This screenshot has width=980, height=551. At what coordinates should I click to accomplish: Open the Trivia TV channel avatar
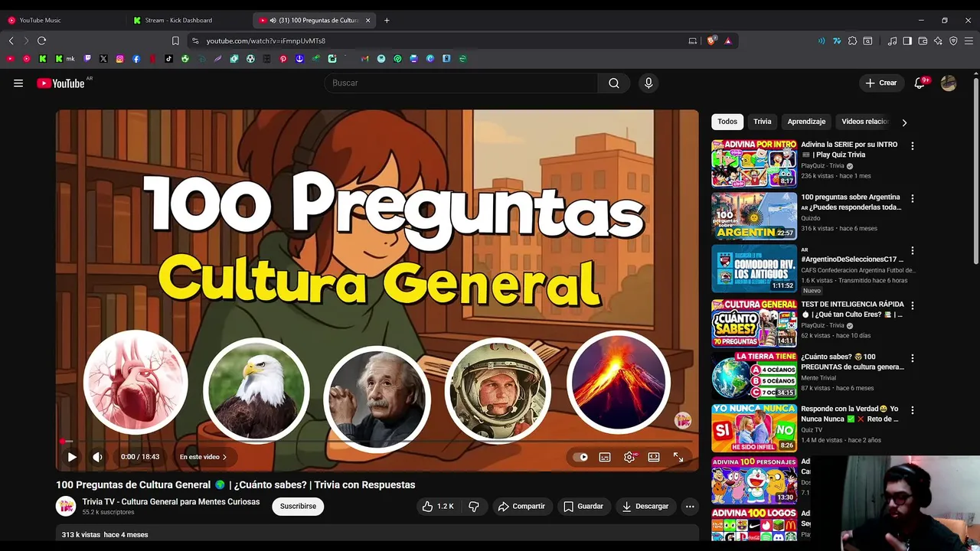click(x=66, y=506)
